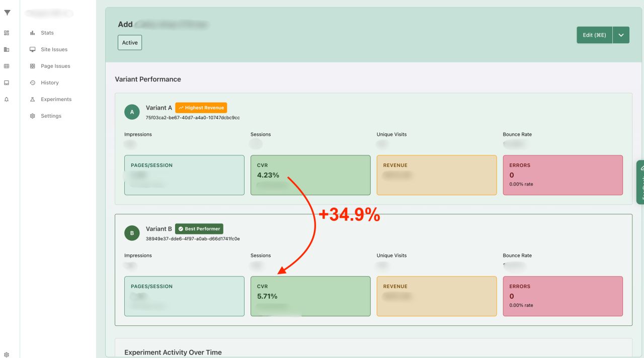Click the flask icon beside Experiments
Screen dimensions: 644x358
[33, 100]
